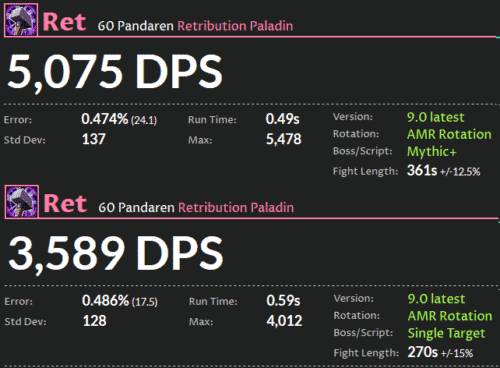This screenshot has width=500, height=368.
Task: Click the 3,589 DPS headline value
Action: point(115,253)
